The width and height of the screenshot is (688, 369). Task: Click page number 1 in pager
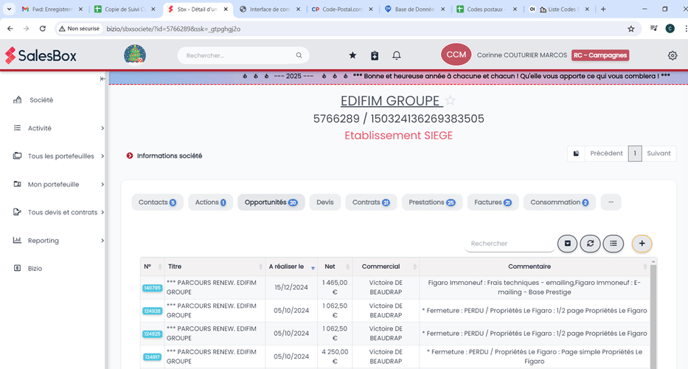[634, 154]
